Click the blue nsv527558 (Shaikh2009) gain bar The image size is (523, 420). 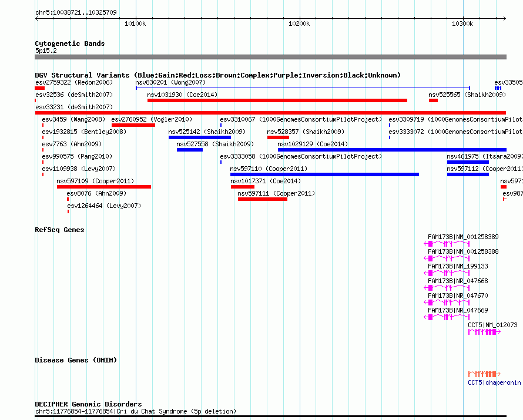190,150
